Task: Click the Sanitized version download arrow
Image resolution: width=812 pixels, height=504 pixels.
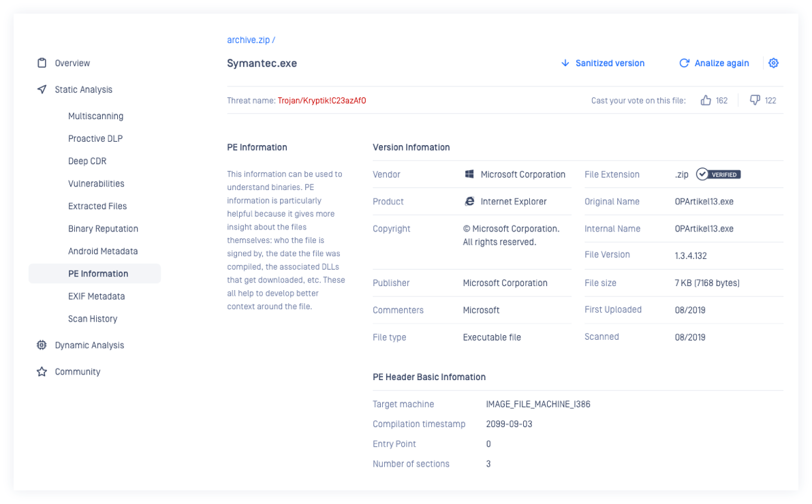Action: (565, 63)
